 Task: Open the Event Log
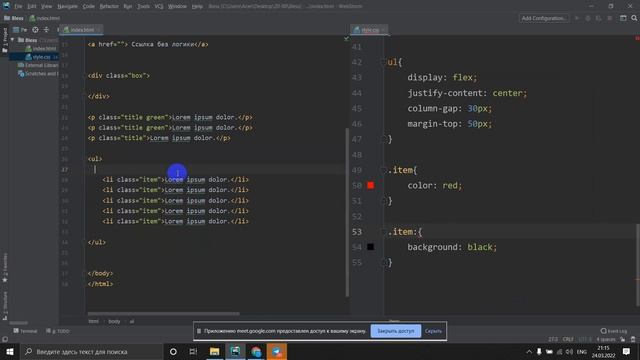click(614, 331)
